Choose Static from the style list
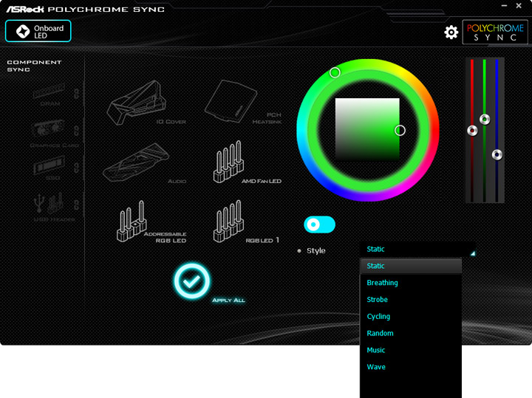This screenshot has width=532, height=398. [x=411, y=266]
